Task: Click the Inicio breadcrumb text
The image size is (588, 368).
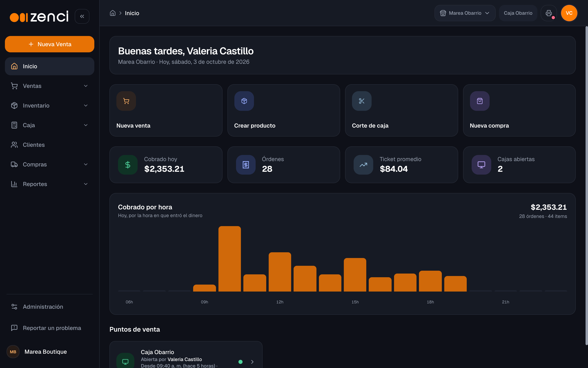Action: point(132,13)
